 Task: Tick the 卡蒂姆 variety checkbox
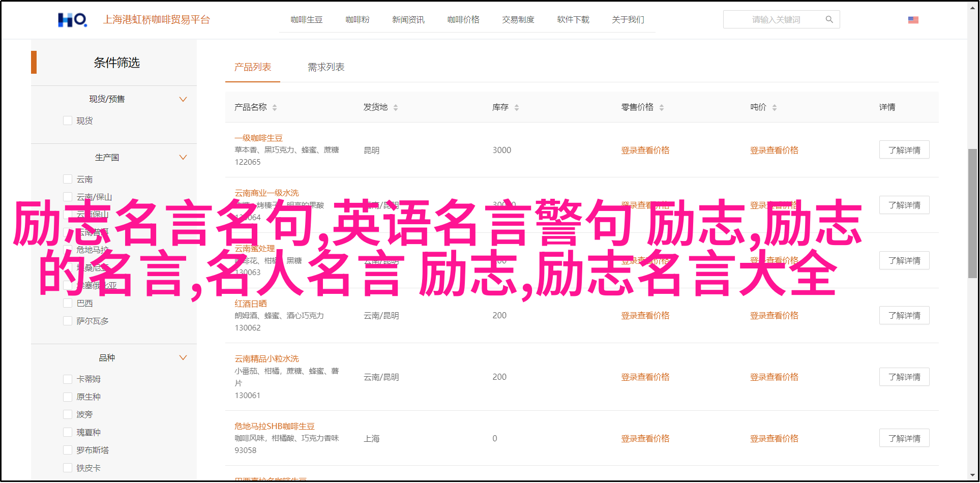coord(68,379)
